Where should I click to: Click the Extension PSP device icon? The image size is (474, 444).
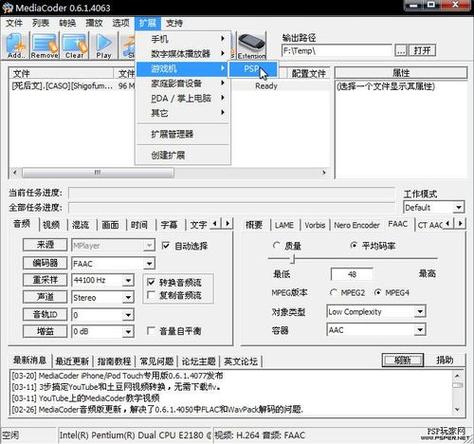tap(252, 46)
